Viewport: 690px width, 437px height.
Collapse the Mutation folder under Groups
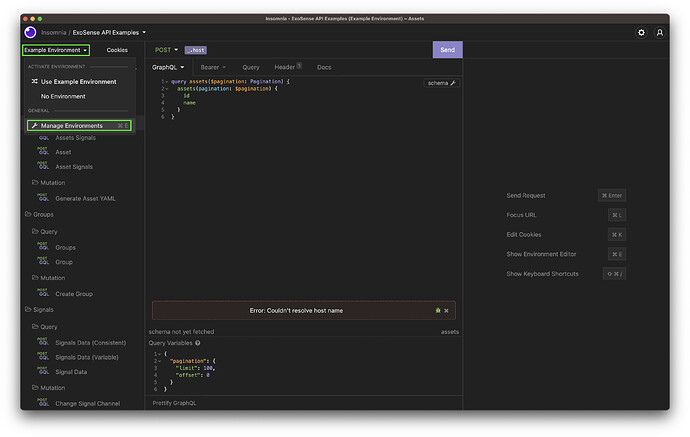point(48,278)
